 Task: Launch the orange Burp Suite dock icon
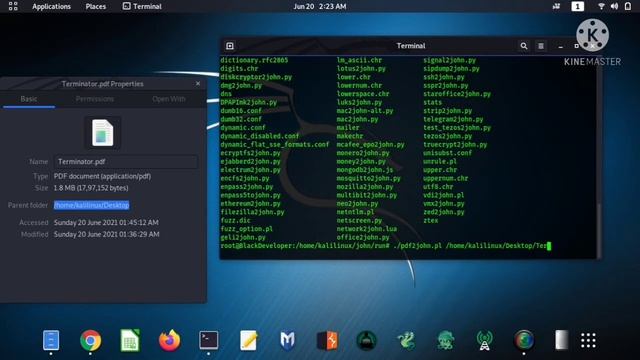click(x=327, y=340)
